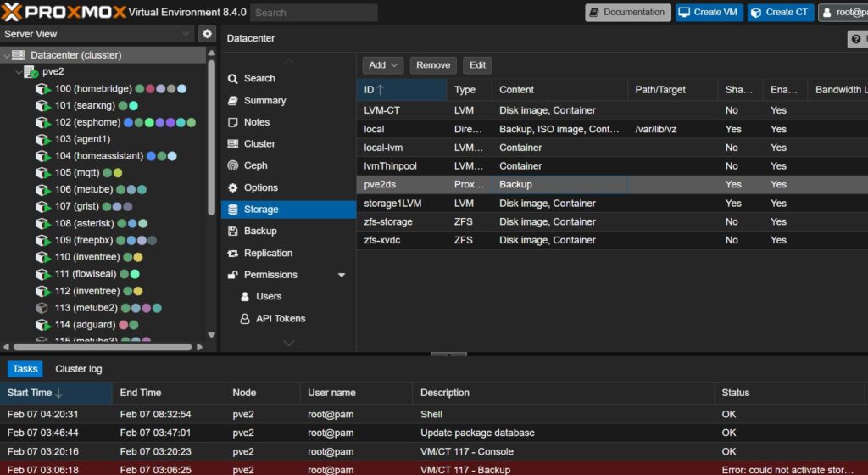Screen dimensions: 868x475
Task: Open the Options gear menu entry
Action: click(260, 187)
